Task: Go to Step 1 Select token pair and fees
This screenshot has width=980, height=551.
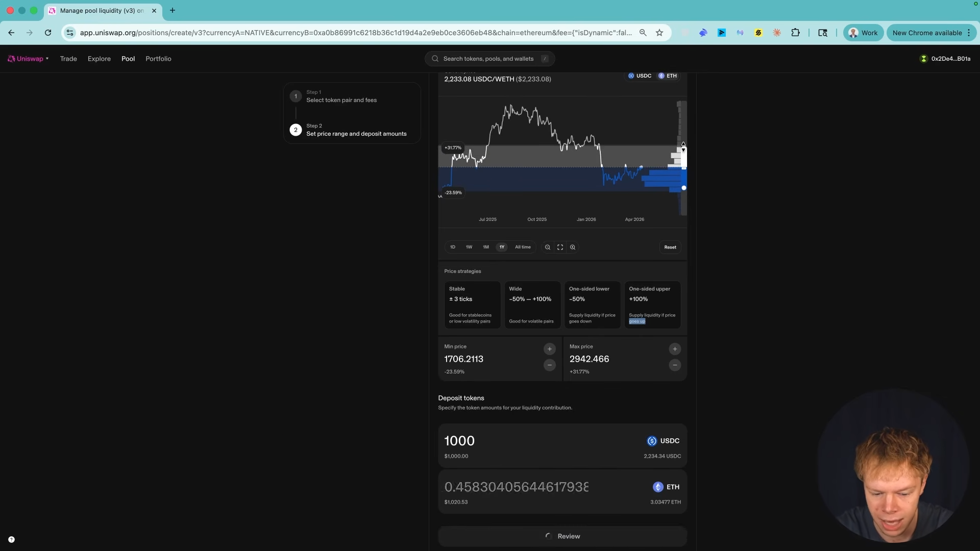Action: [352, 96]
